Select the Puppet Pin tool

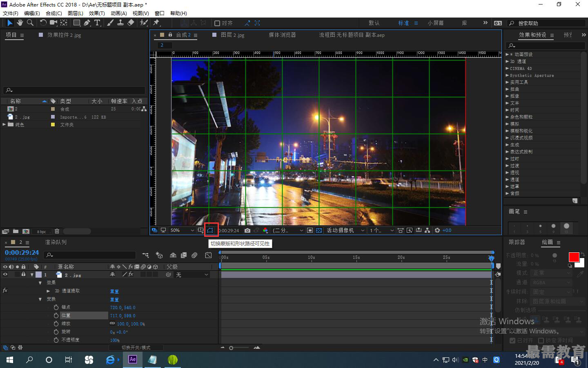156,23
